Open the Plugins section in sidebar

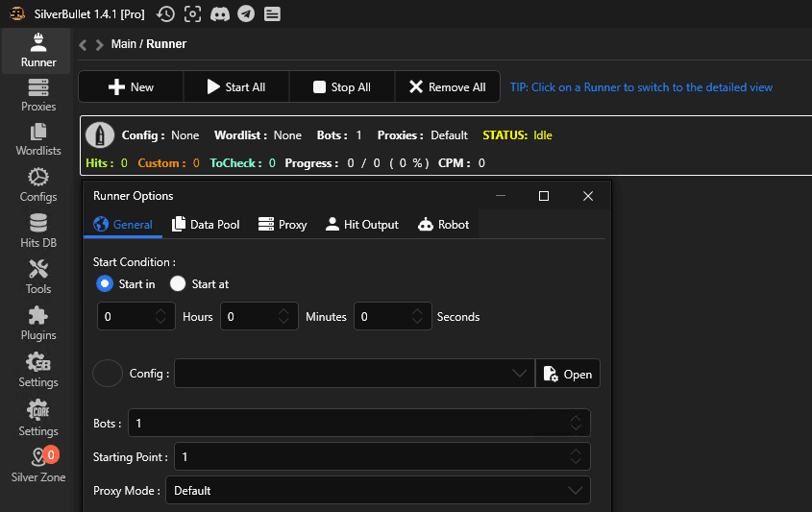(x=38, y=324)
